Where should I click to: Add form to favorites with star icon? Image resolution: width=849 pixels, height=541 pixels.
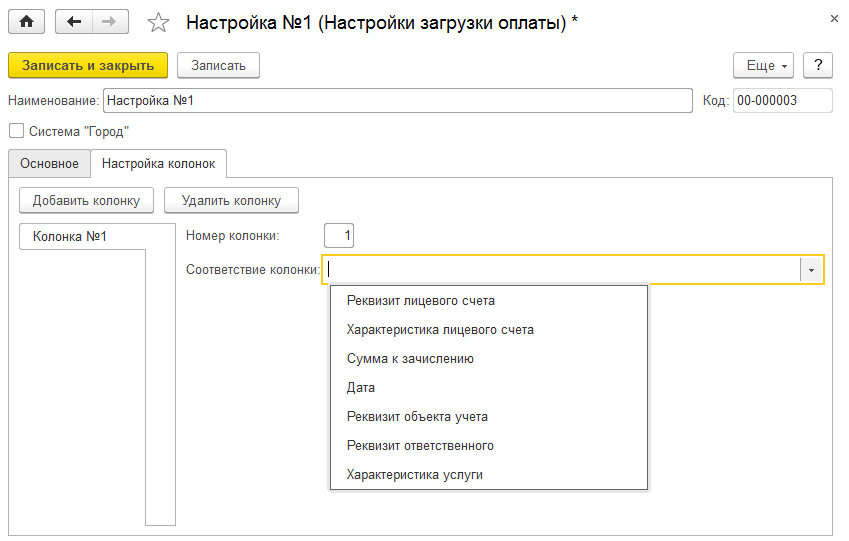tap(158, 23)
